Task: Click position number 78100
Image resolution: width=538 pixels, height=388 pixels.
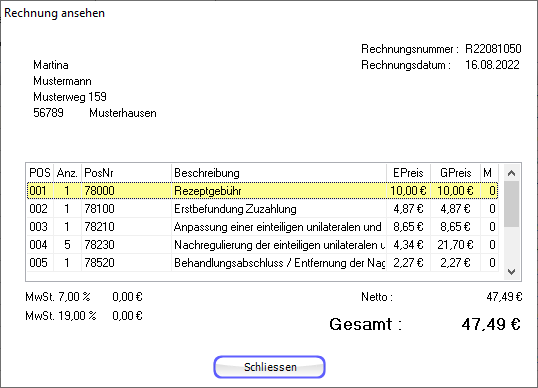Action: click(99, 209)
